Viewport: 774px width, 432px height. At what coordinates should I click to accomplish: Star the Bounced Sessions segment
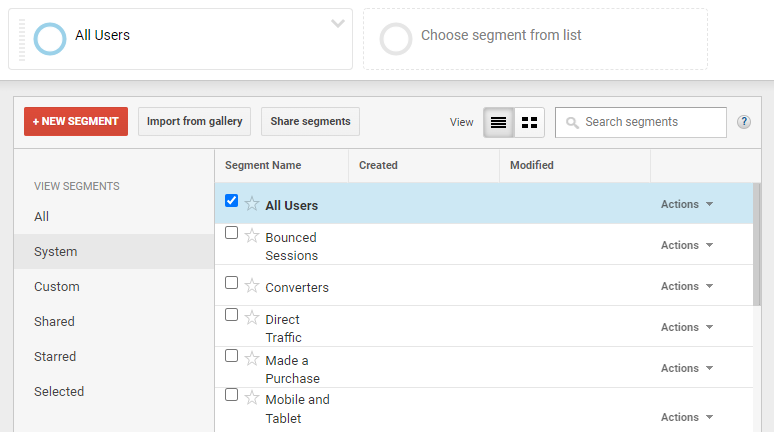pyautogui.click(x=252, y=237)
